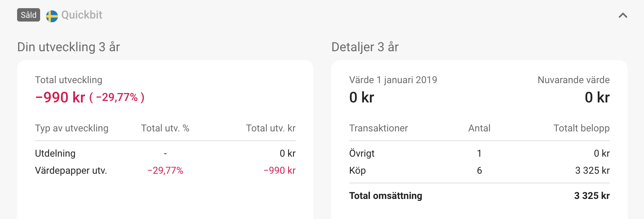The height and width of the screenshot is (219, 644).
Task: Open the Quickbit stock link
Action: click(82, 15)
